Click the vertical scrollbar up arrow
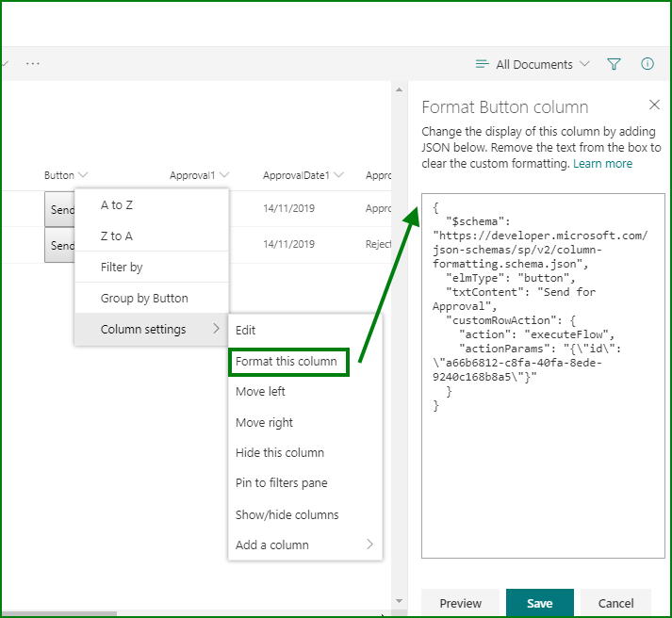 pos(399,89)
